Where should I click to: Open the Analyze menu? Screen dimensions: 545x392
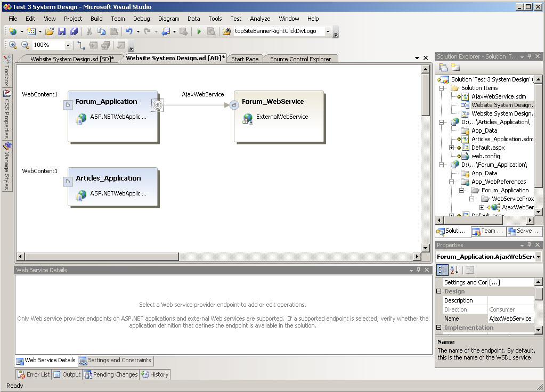pos(260,19)
